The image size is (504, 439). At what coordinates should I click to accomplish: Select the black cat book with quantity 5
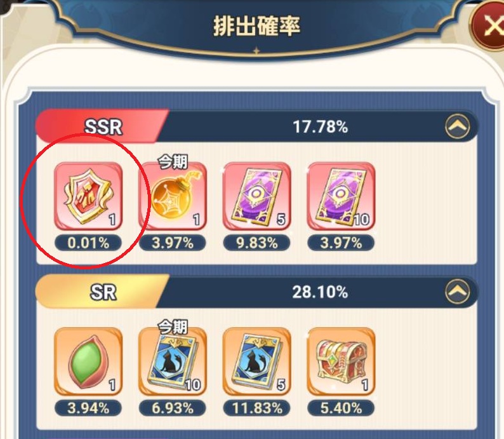[257, 361]
